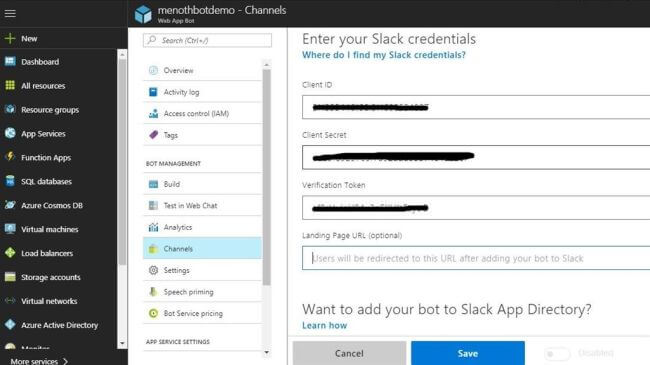Open the Azure Cosmos DB icon
The image size is (650, 365).
(10, 205)
